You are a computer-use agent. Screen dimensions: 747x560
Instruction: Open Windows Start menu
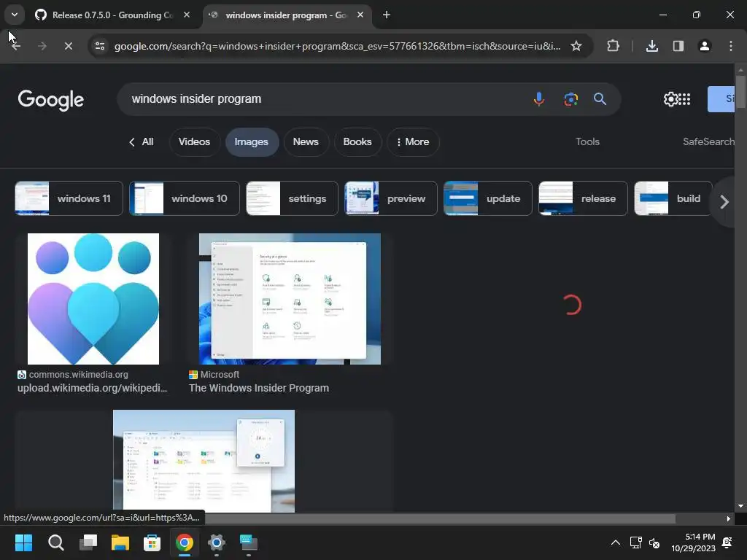point(23,542)
